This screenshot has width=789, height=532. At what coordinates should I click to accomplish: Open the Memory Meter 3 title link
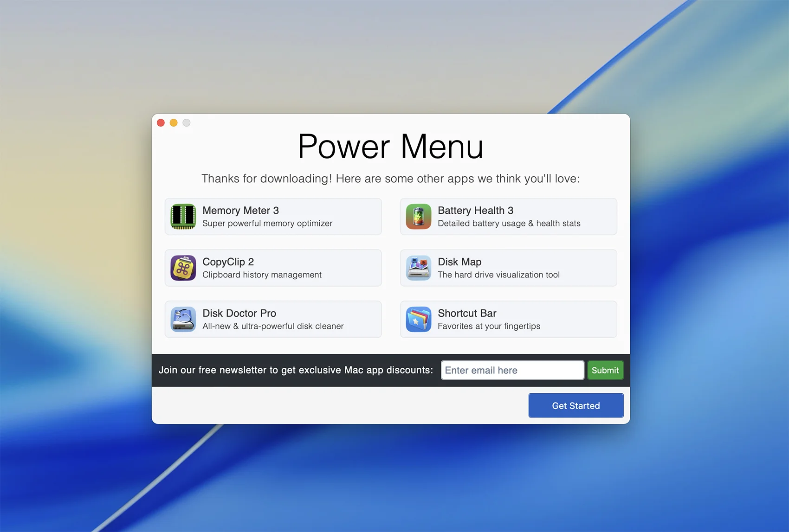pos(240,211)
